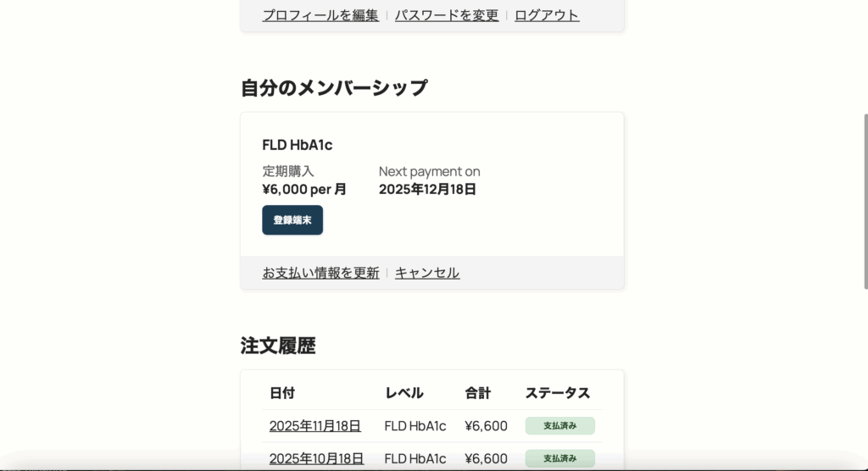Open the プロフィールを編集 link
The height and width of the screenshot is (471, 868).
click(x=320, y=15)
